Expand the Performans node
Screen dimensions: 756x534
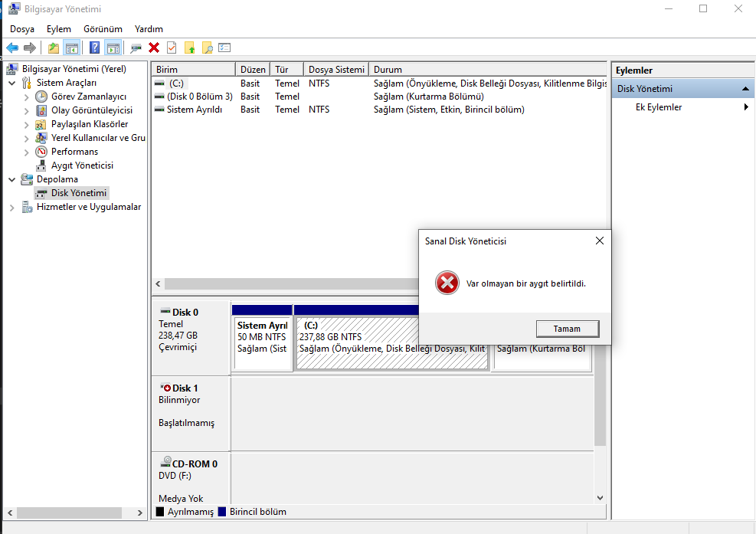click(x=27, y=152)
